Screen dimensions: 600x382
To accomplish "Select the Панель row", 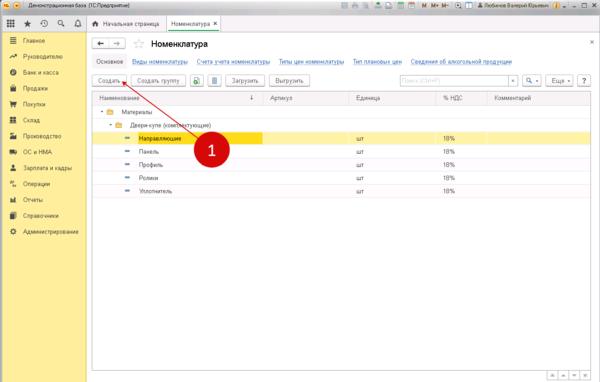I will point(341,152).
